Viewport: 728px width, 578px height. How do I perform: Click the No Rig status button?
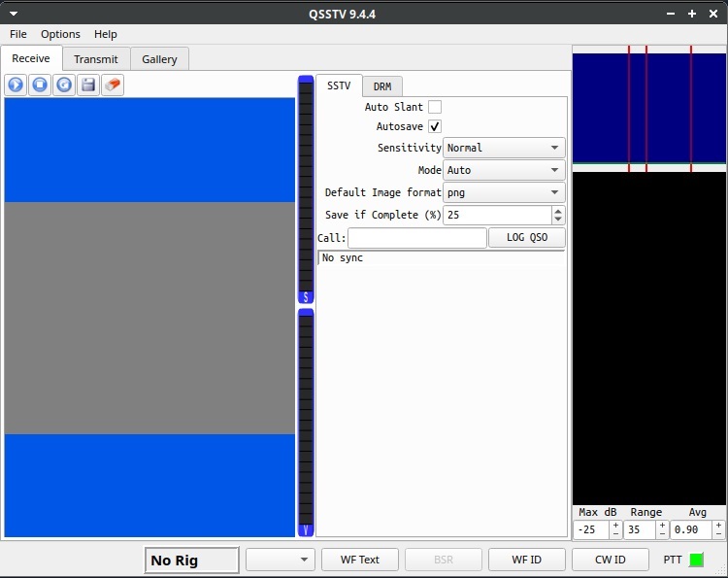tap(192, 560)
